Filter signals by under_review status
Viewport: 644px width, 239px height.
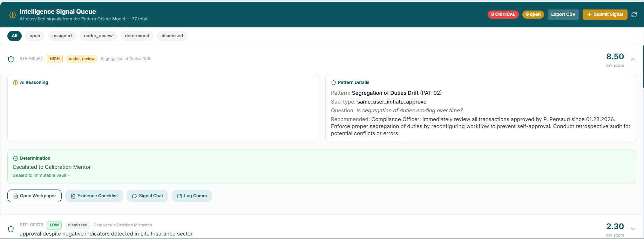point(98,36)
